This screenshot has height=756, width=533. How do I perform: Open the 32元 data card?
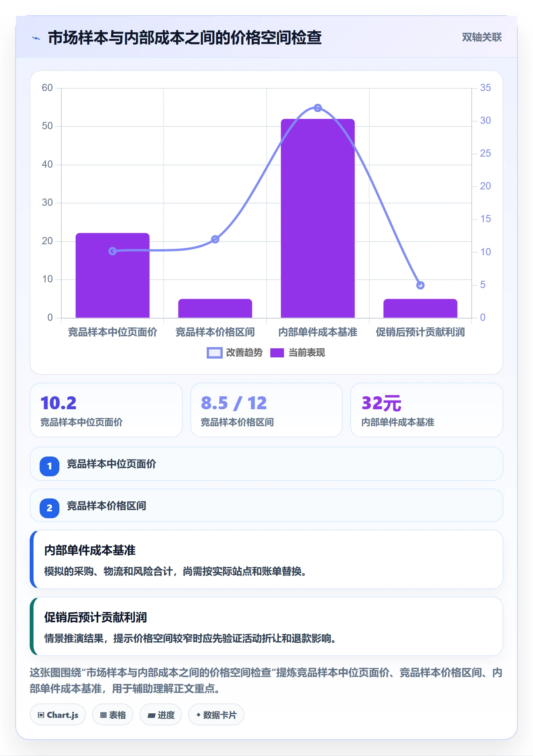click(x=427, y=410)
